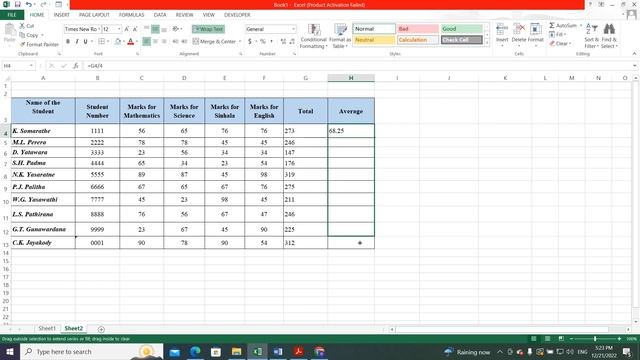Image resolution: width=640 pixels, height=360 pixels.
Task: Open the font name dropdown Times New Roman
Action: click(x=99, y=29)
